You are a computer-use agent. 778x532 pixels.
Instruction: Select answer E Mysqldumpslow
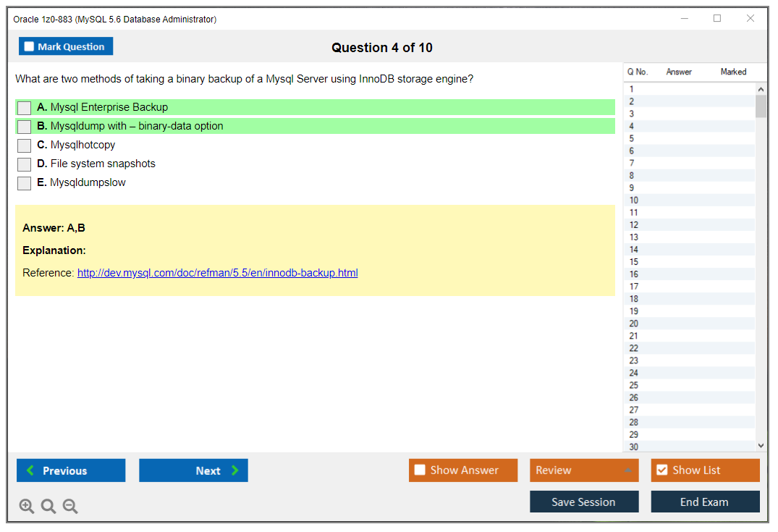click(x=23, y=182)
